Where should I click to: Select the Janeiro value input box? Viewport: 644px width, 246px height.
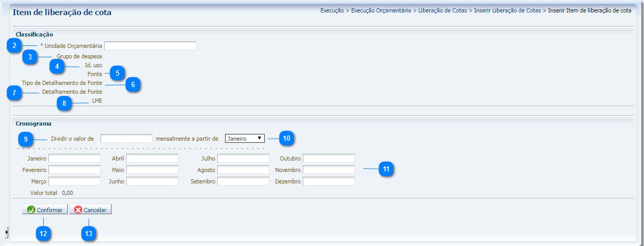74,158
